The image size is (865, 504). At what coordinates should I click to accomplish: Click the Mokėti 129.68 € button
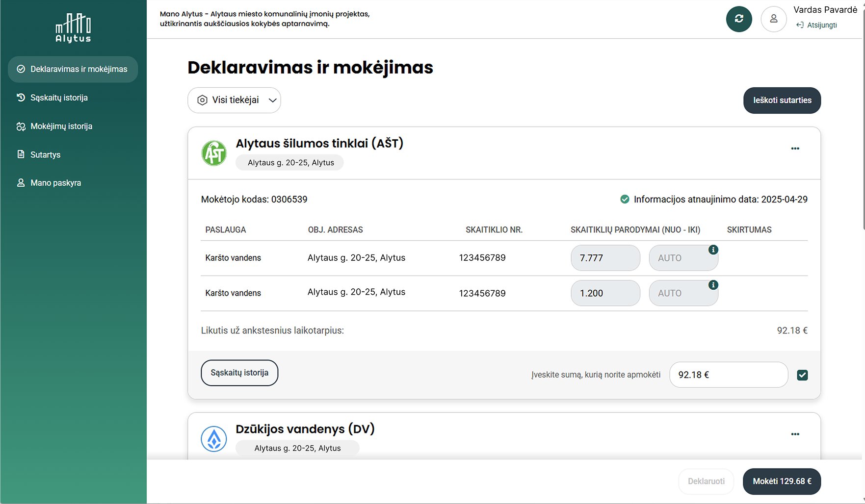point(782,481)
